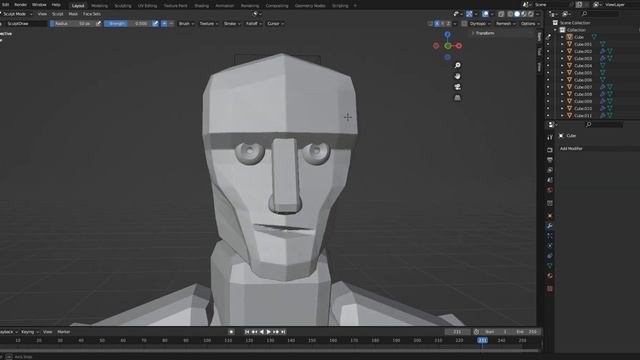Screen dimensions: 640x360
Task: Switch to the UV Editing workspace tab
Action: [147, 6]
